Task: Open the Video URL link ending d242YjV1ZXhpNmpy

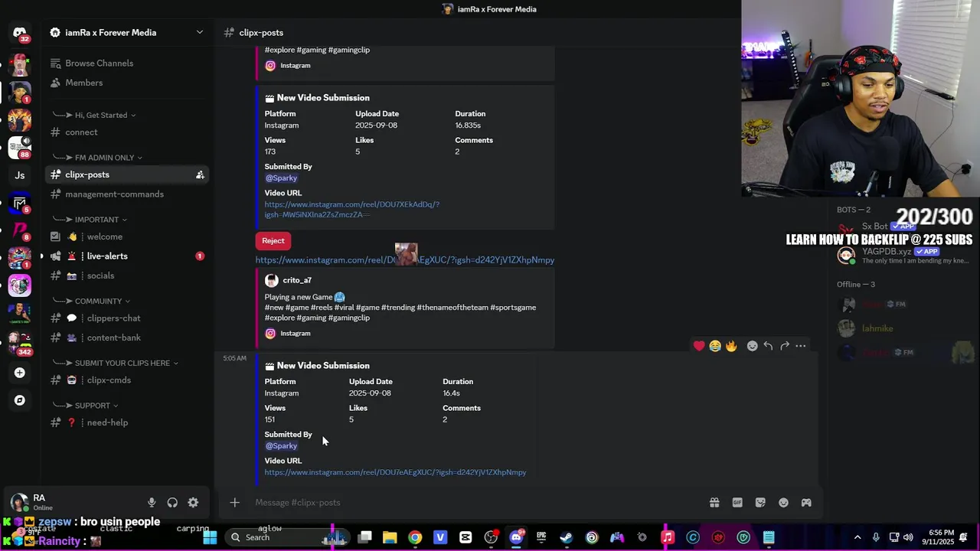Action: click(x=395, y=473)
